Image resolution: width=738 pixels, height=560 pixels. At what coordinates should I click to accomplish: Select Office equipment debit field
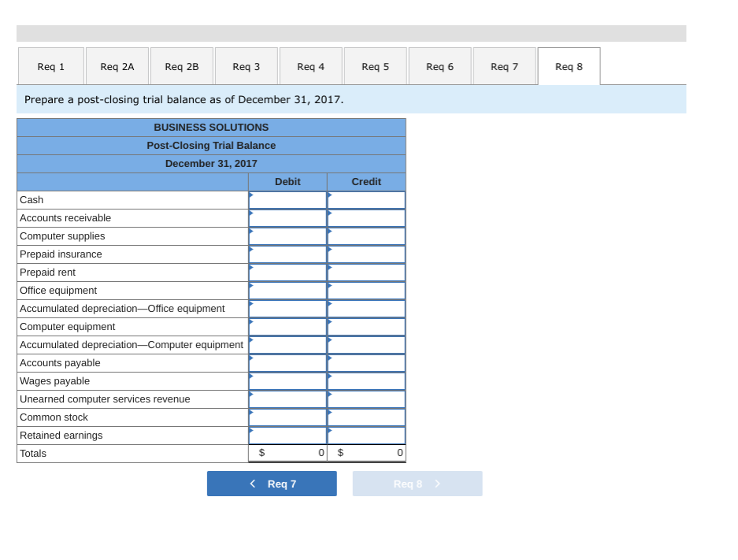[287, 291]
